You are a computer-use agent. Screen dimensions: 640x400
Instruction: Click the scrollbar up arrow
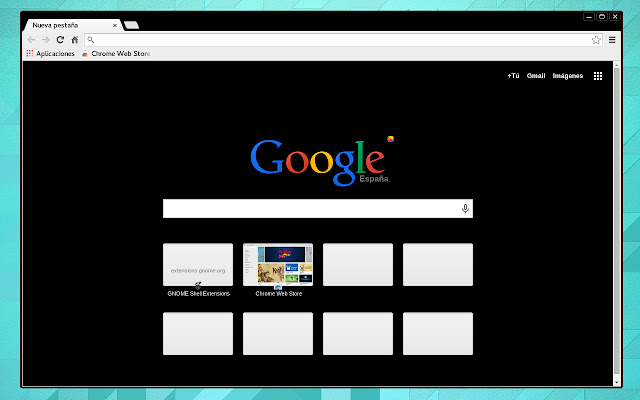(x=617, y=65)
